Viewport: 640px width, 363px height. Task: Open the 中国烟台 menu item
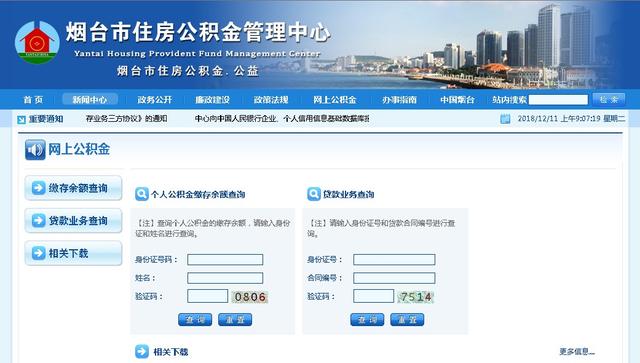(458, 100)
